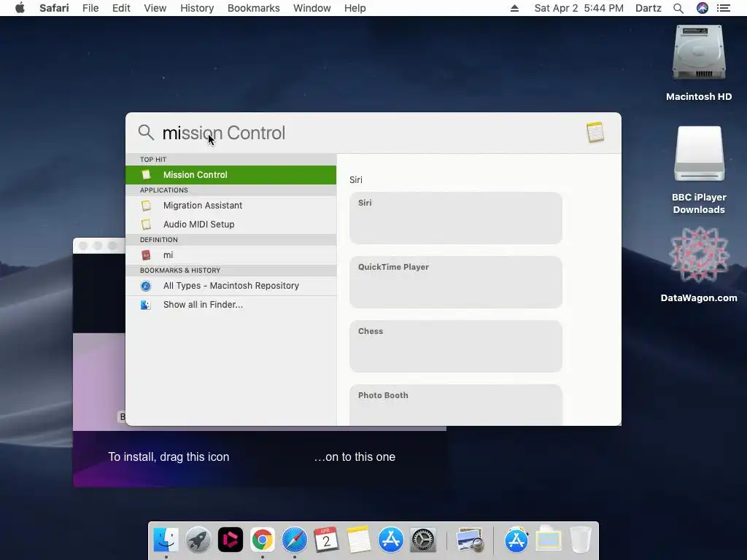Open the App Store installer icon near Trash

(516, 540)
